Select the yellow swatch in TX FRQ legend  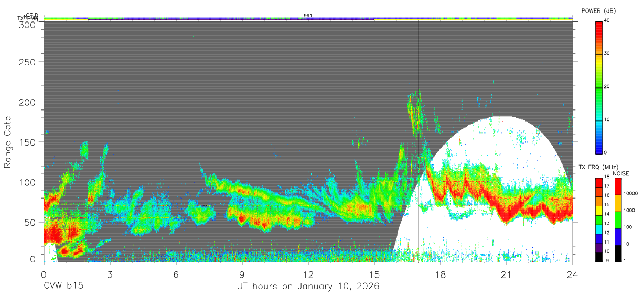598,210
